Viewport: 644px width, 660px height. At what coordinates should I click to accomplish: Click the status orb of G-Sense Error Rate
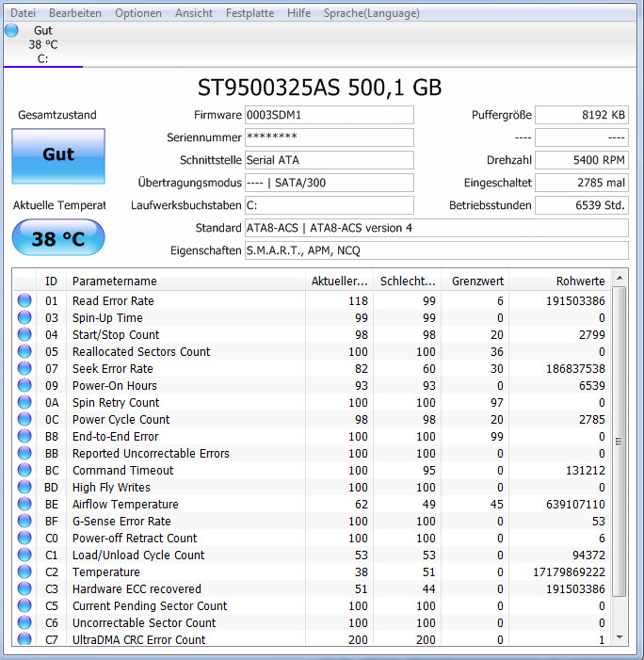pos(24,521)
